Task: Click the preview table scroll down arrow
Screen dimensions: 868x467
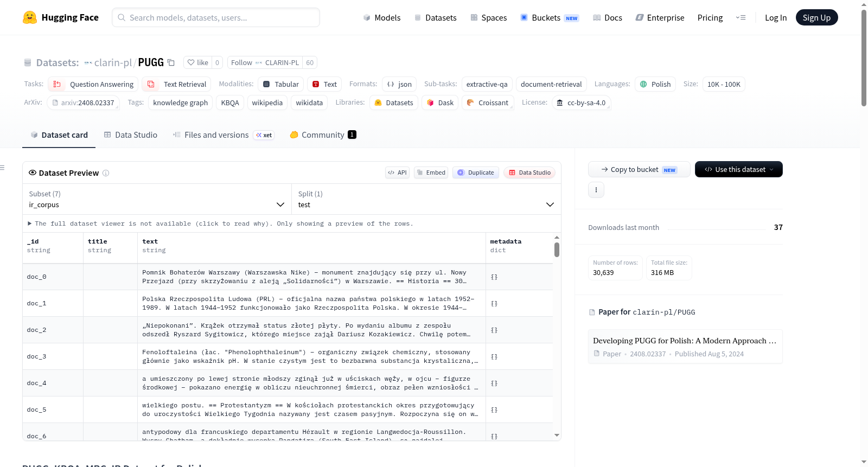Action: click(x=557, y=435)
